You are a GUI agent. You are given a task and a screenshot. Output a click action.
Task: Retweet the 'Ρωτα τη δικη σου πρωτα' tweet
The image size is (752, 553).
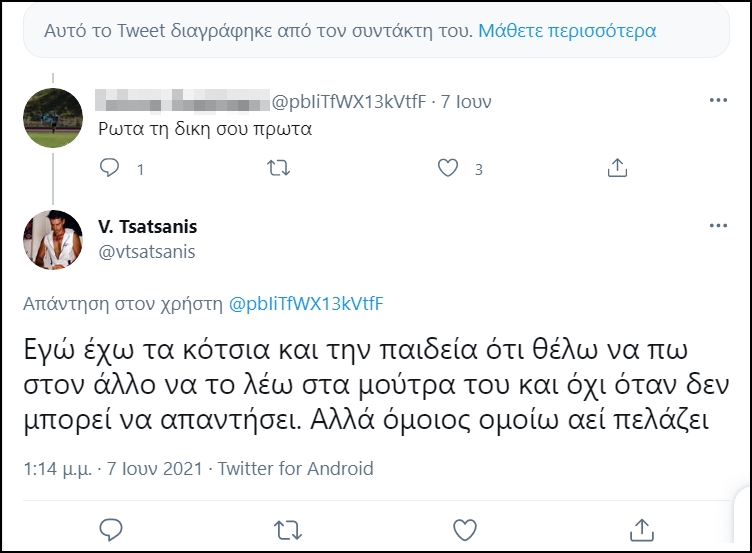[280, 168]
